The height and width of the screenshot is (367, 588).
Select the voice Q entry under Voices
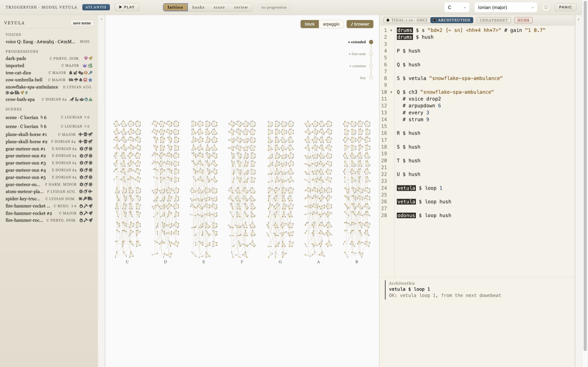point(40,42)
